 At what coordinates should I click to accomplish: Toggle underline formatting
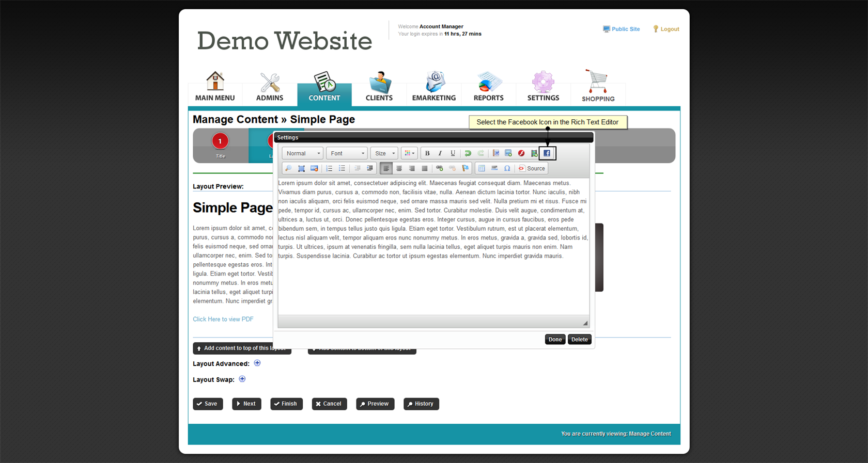pyautogui.click(x=453, y=153)
